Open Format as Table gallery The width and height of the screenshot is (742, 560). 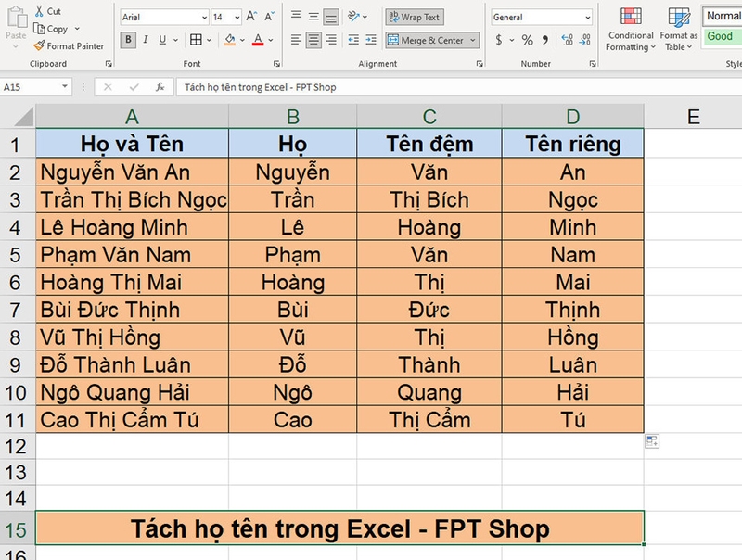(679, 30)
